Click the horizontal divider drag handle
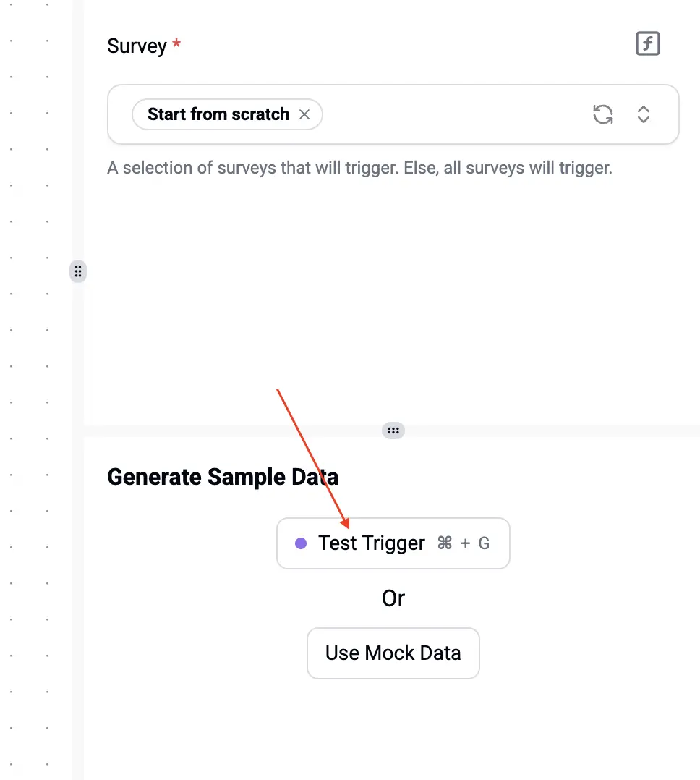 click(393, 431)
